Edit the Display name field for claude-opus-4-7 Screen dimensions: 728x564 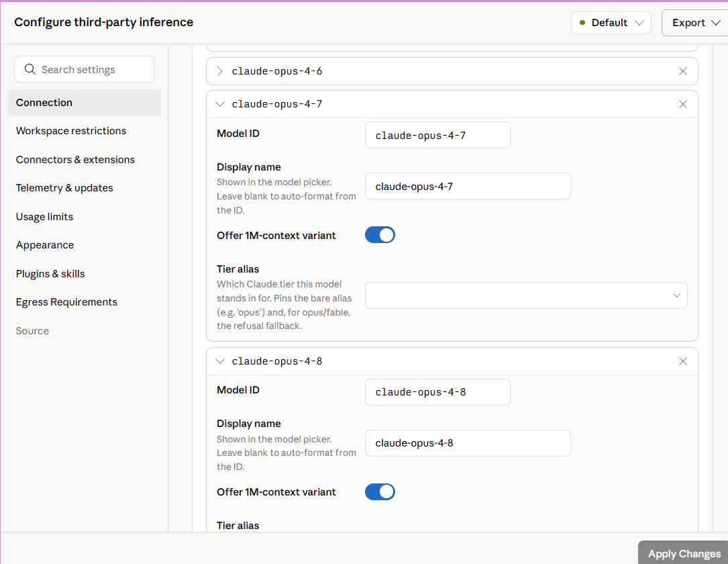coord(468,186)
